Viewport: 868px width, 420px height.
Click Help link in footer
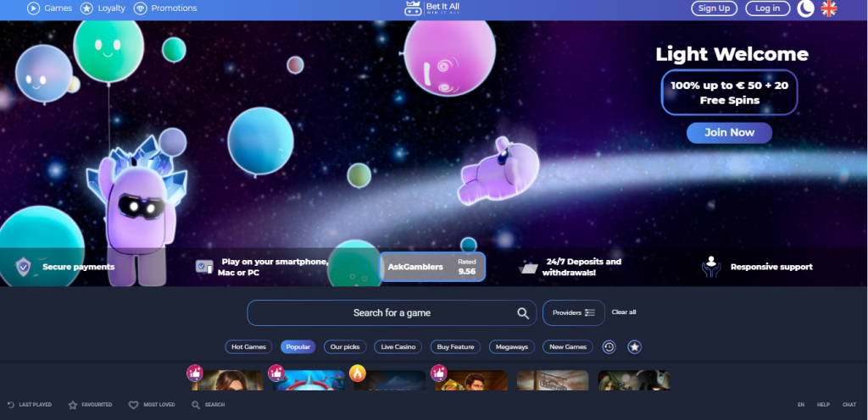[823, 405]
